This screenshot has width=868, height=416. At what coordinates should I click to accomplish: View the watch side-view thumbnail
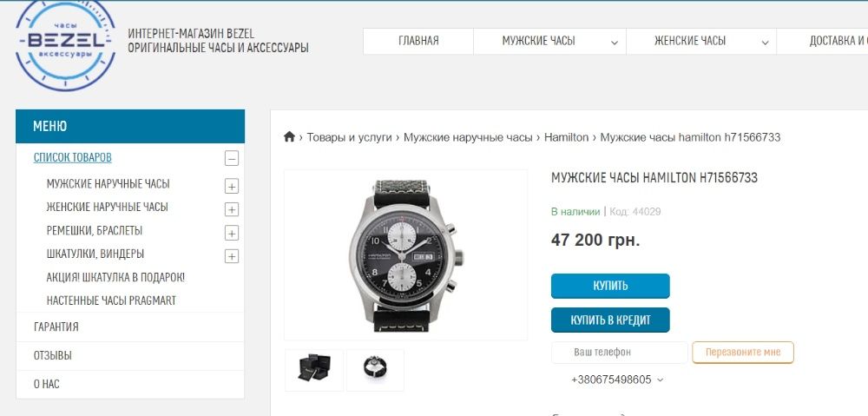[375, 370]
